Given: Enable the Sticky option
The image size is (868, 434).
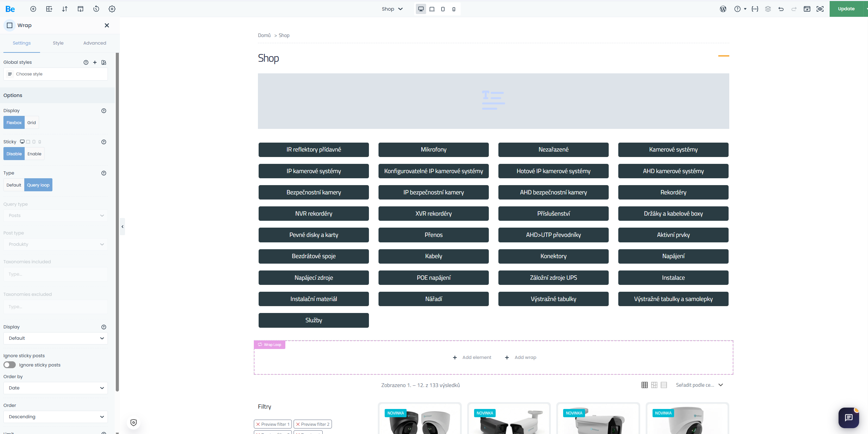Looking at the screenshot, I should (x=34, y=154).
